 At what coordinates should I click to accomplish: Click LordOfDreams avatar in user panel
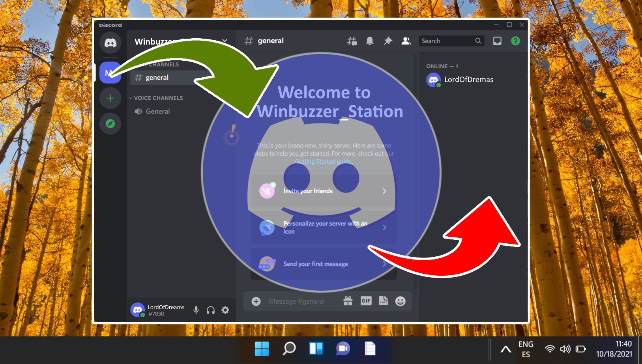tap(138, 310)
